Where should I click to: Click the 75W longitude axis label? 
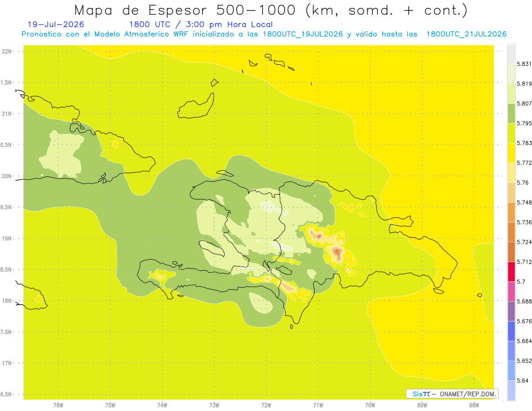(110, 405)
